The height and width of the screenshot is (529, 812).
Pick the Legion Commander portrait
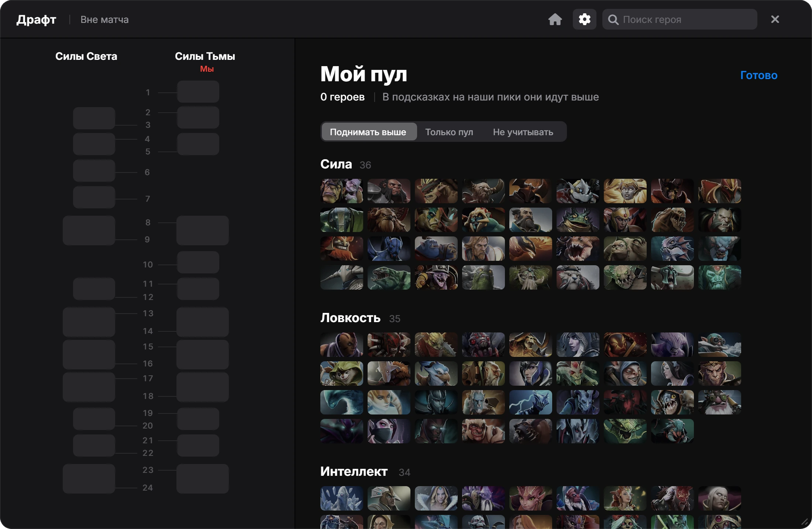point(625,220)
